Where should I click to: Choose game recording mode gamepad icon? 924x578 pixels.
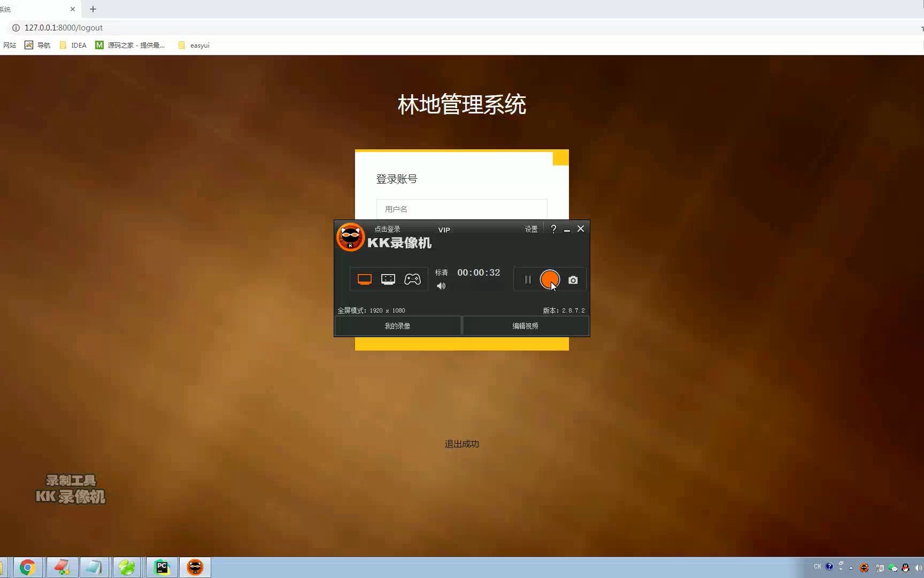tap(413, 279)
